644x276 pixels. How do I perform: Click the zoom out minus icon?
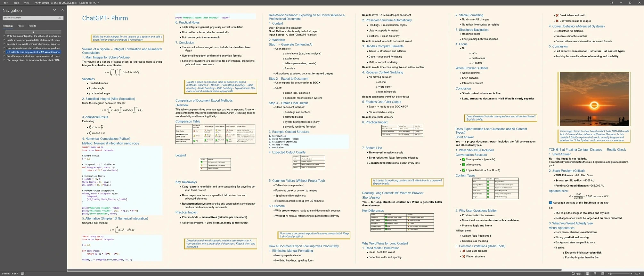608,274
